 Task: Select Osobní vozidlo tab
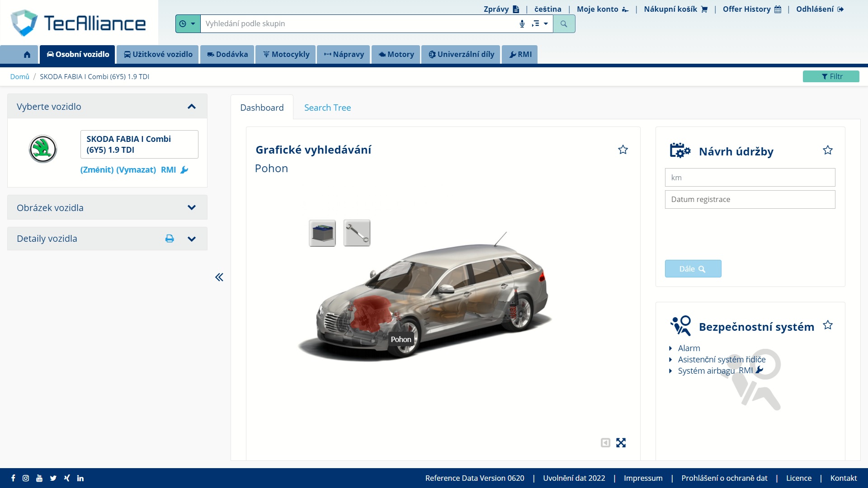pyautogui.click(x=78, y=54)
